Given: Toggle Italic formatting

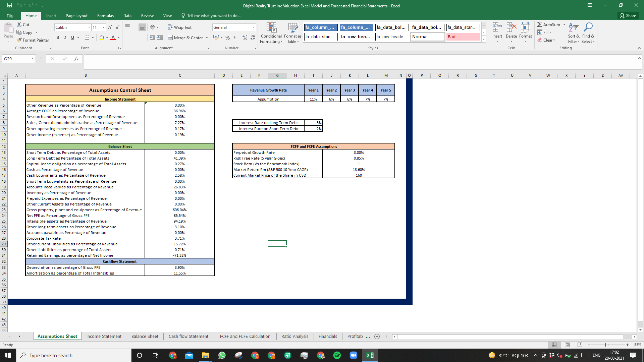Looking at the screenshot, I should click(x=65, y=38).
